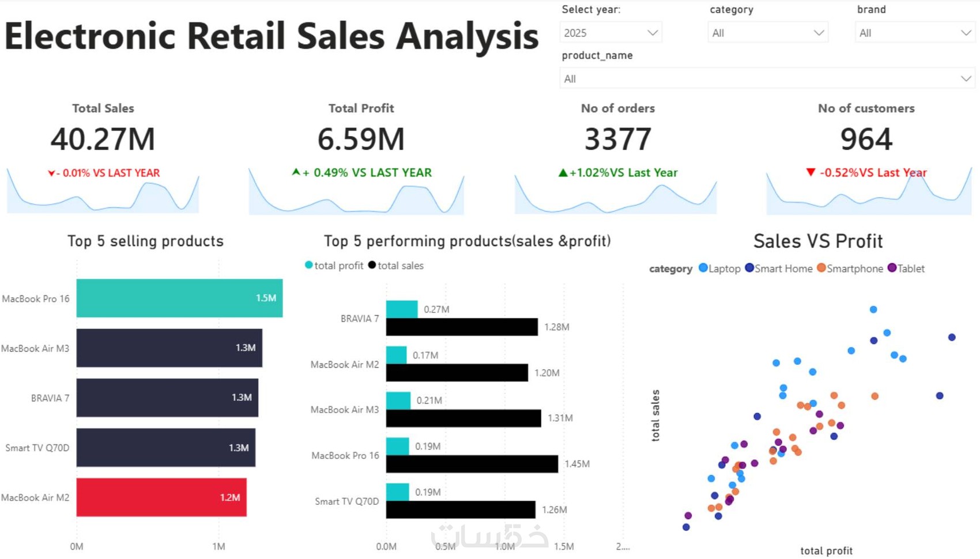Toggle the total profit legend entry
This screenshot has height=559, width=980.
click(334, 265)
